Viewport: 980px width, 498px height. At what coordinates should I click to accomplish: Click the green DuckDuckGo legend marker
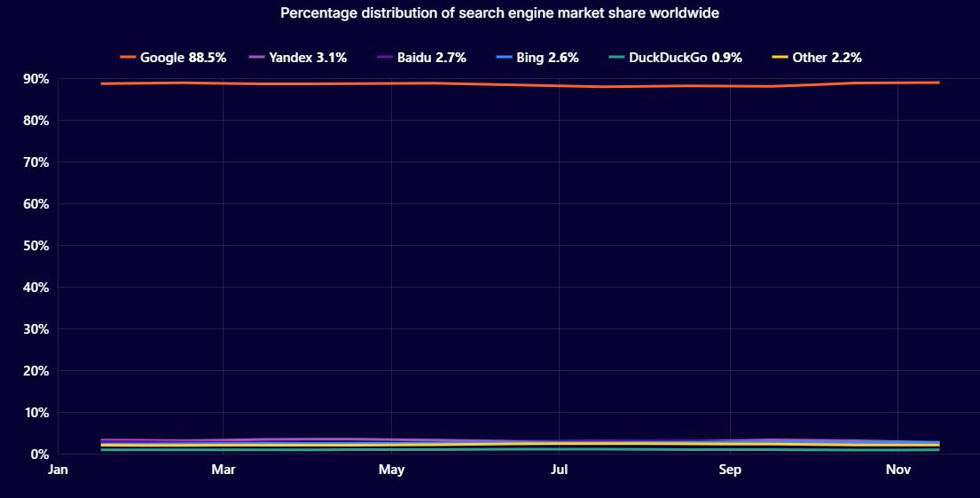[616, 58]
